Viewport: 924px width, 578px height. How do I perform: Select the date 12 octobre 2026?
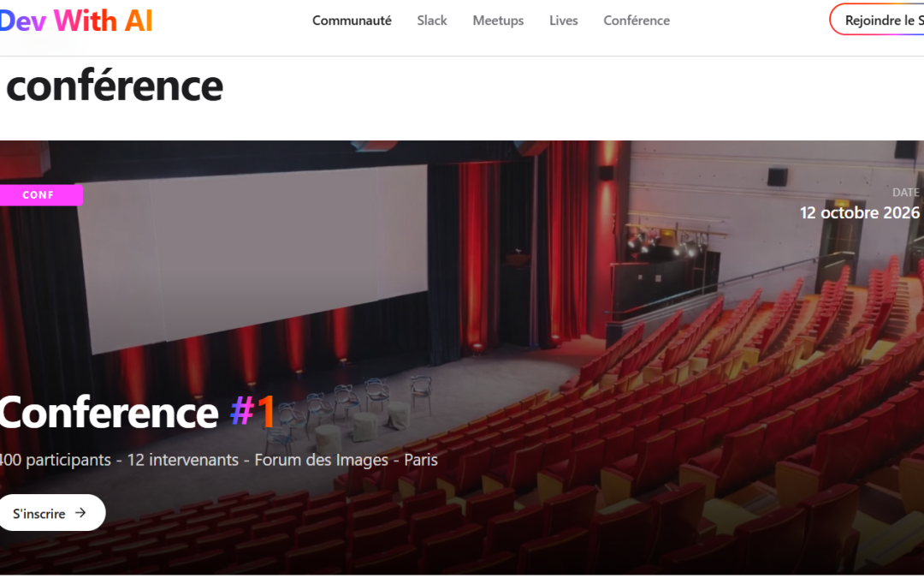click(859, 212)
